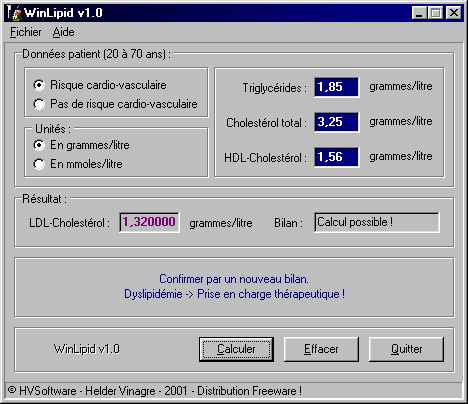Maximize the WinLipid window
468x404 pixels.
point(435,13)
